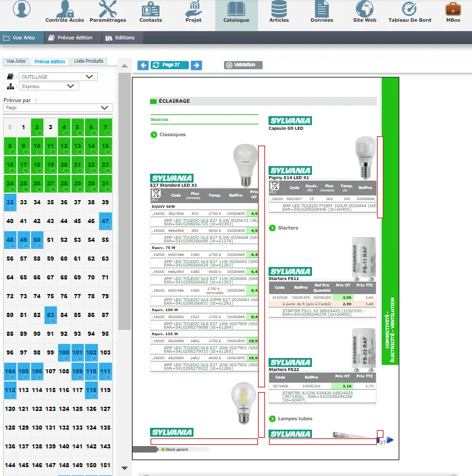Click scroll down arrow of page list

pyautogui.click(x=124, y=468)
